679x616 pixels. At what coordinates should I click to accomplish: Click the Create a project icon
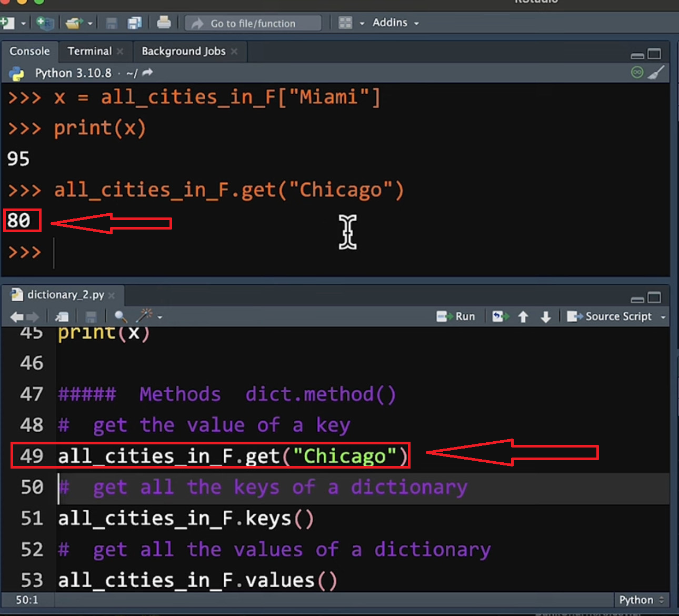pos(45,23)
